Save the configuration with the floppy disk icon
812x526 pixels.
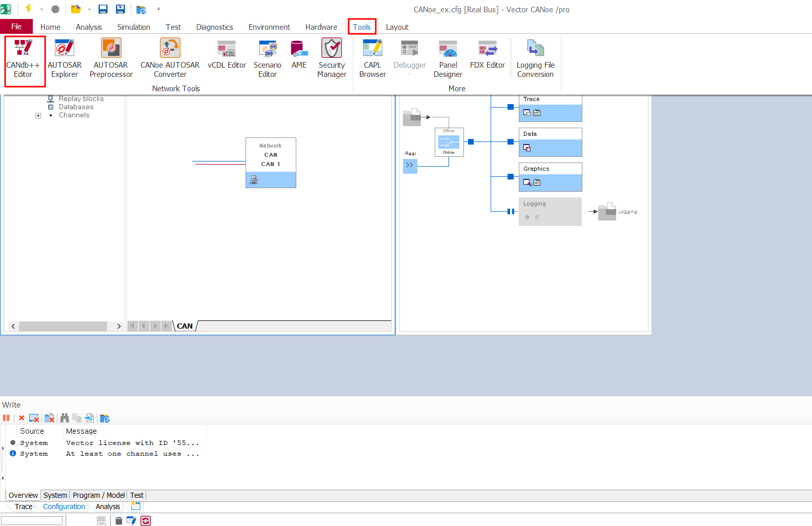tap(103, 9)
